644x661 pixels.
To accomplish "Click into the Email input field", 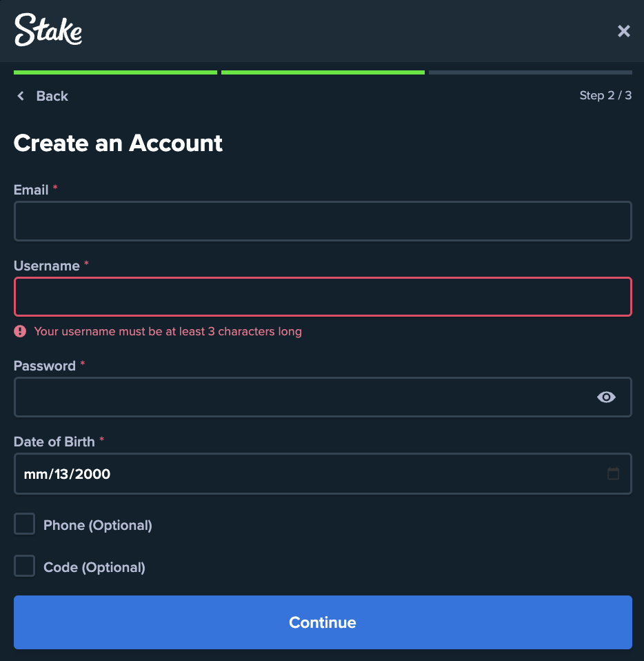I will [322, 221].
